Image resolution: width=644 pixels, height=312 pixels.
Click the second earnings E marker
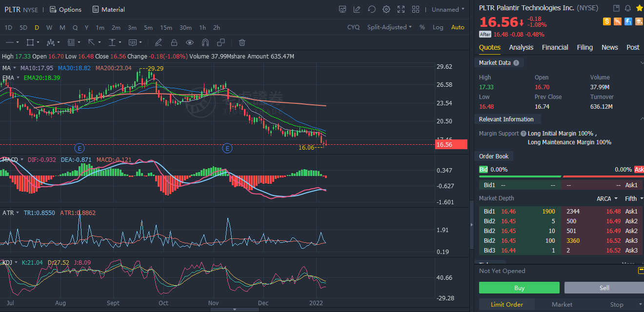click(x=227, y=147)
